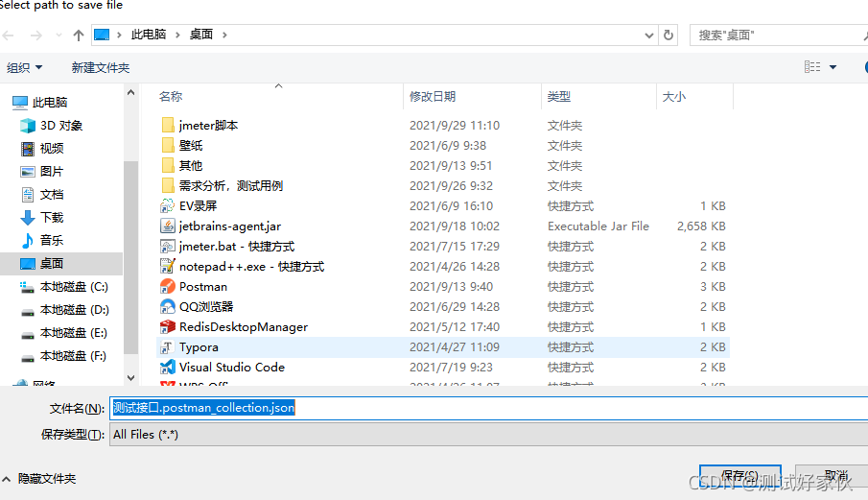Select 需求分析，测试用例 folder icon

(x=168, y=185)
